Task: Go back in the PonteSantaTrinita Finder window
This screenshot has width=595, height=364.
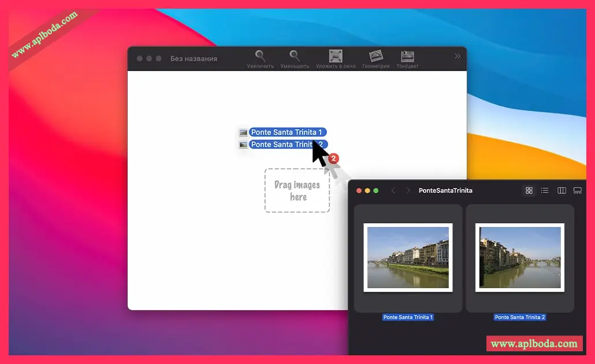Action: point(393,191)
